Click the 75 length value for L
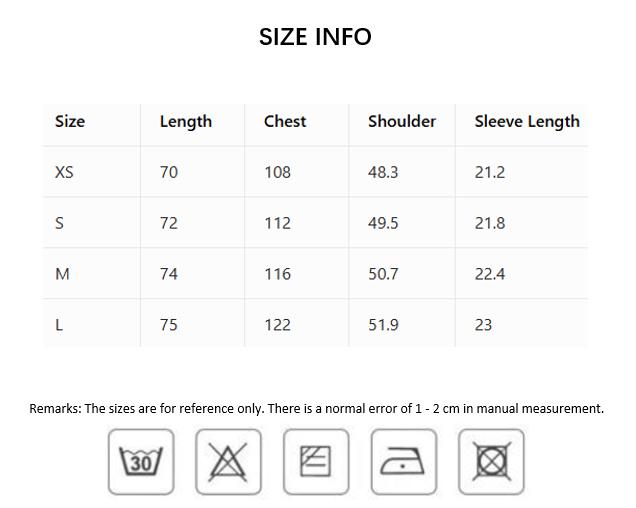 [x=169, y=324]
